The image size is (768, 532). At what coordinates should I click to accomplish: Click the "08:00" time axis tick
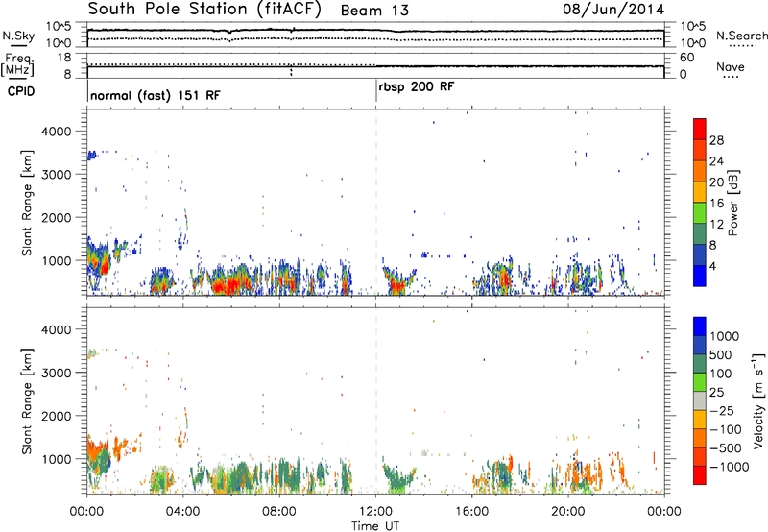click(x=279, y=512)
